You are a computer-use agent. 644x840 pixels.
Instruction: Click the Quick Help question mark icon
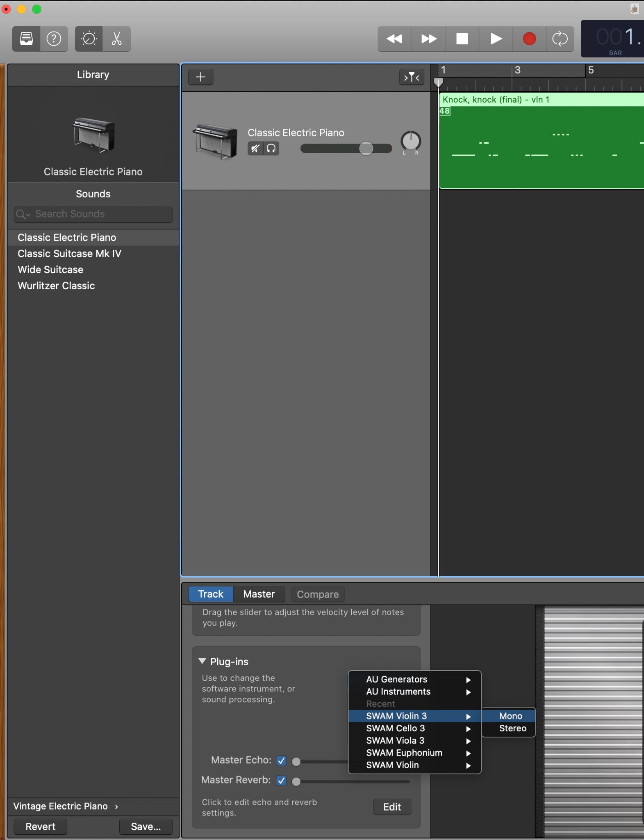tap(54, 39)
